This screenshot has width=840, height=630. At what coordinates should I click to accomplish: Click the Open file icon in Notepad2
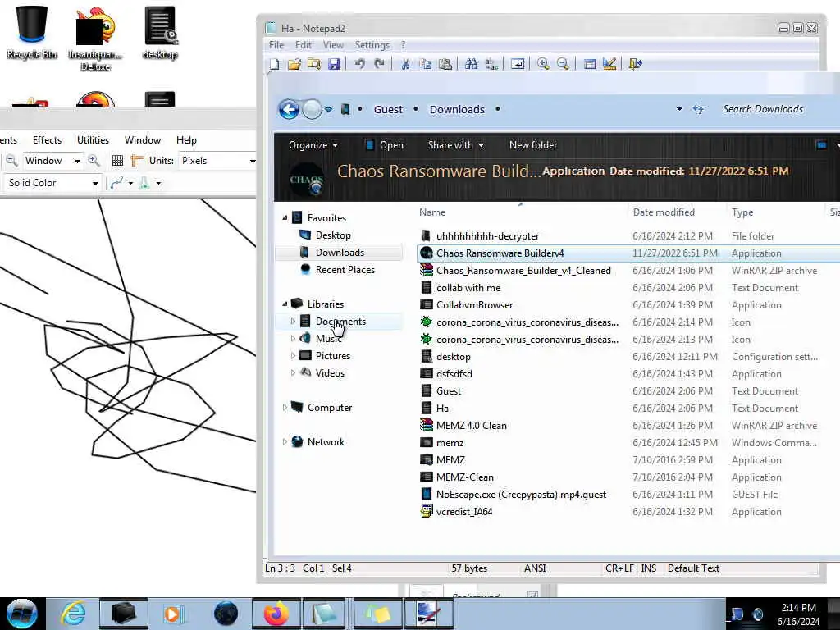pos(294,64)
